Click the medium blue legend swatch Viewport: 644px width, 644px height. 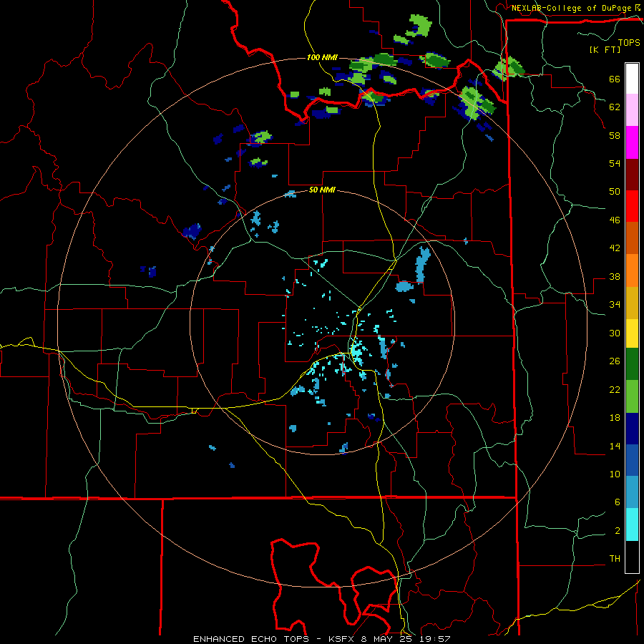(x=632, y=460)
